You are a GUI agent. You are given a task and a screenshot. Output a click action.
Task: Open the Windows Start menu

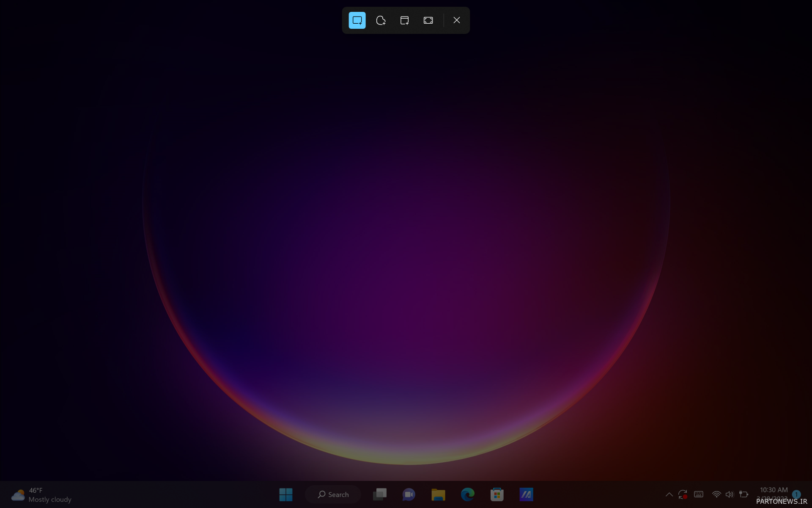pyautogui.click(x=286, y=494)
